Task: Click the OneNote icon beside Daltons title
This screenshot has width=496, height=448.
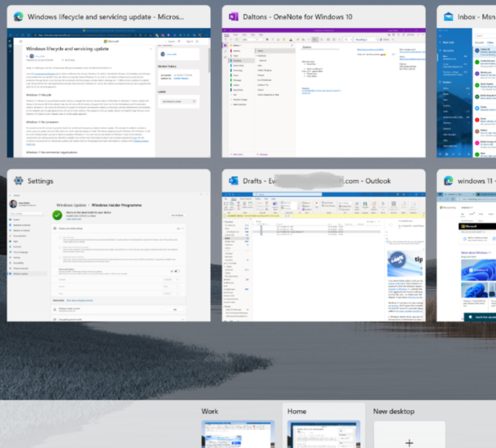Action: click(x=233, y=17)
